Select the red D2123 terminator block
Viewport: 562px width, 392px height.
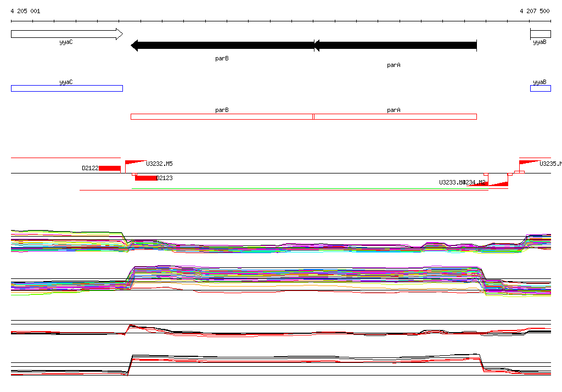click(146, 178)
